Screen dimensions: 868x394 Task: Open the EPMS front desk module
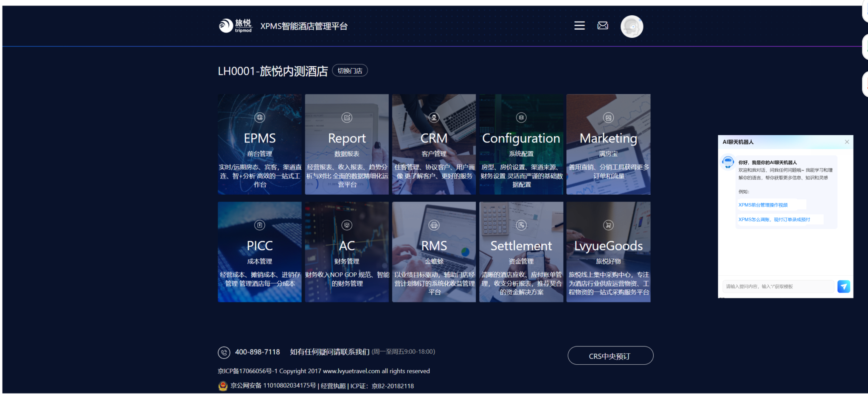[x=260, y=144]
